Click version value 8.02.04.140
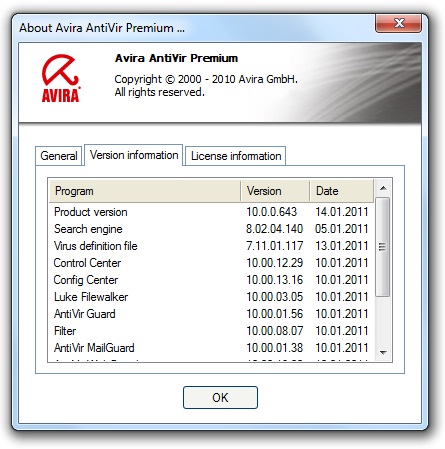This screenshot has width=445, height=449. click(274, 229)
